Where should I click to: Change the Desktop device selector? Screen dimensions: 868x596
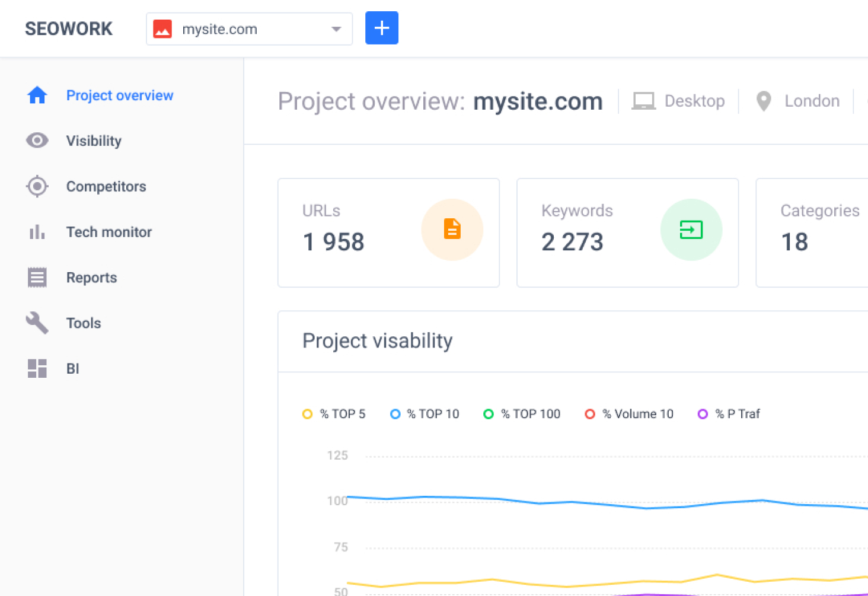point(679,101)
